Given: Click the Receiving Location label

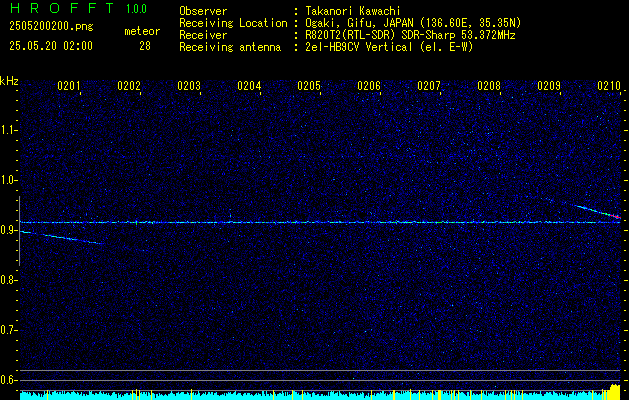Looking at the screenshot, I should (x=233, y=23).
